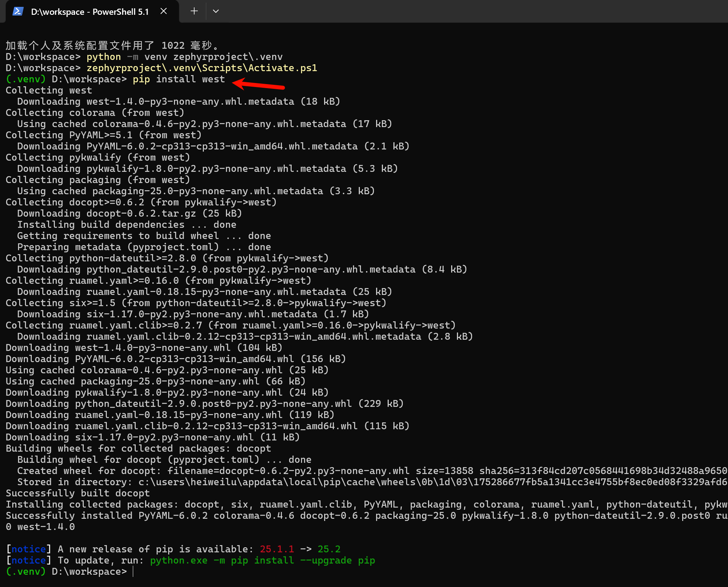Click the bottom prompt input cursor
The image size is (728, 587).
click(x=133, y=571)
